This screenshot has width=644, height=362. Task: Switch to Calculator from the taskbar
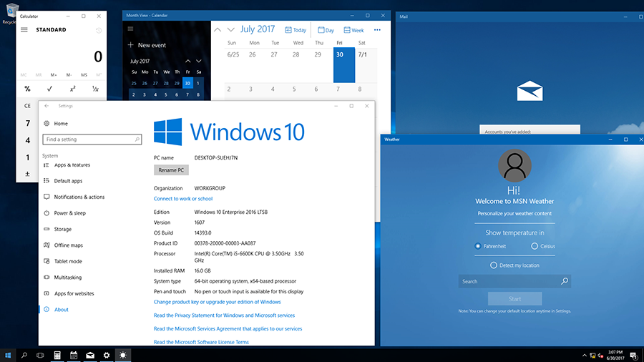pyautogui.click(x=57, y=355)
